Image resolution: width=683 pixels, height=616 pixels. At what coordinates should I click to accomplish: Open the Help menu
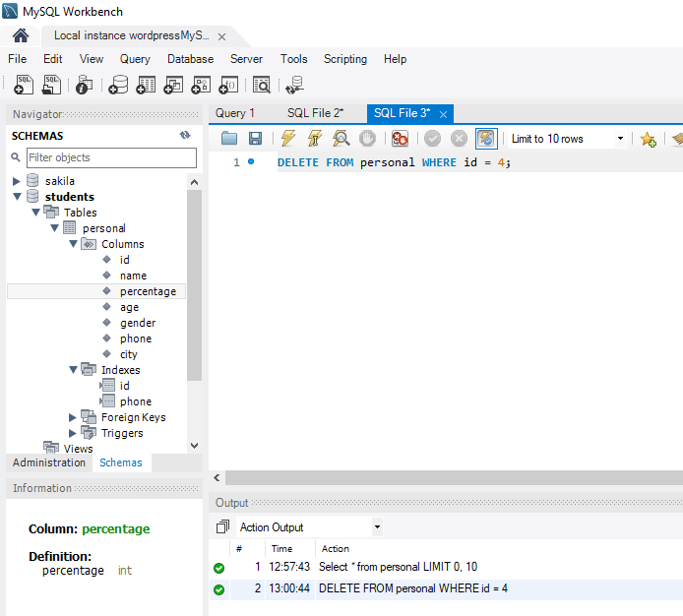coord(395,59)
